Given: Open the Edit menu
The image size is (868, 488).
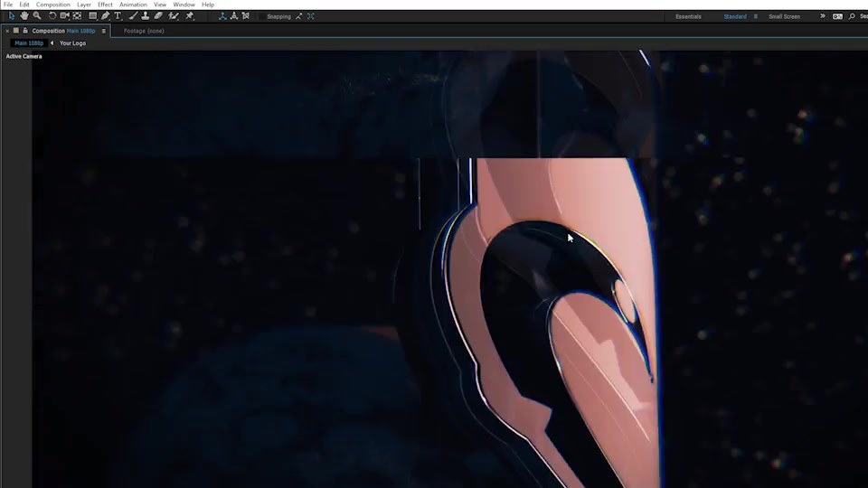Looking at the screenshot, I should click(24, 5).
